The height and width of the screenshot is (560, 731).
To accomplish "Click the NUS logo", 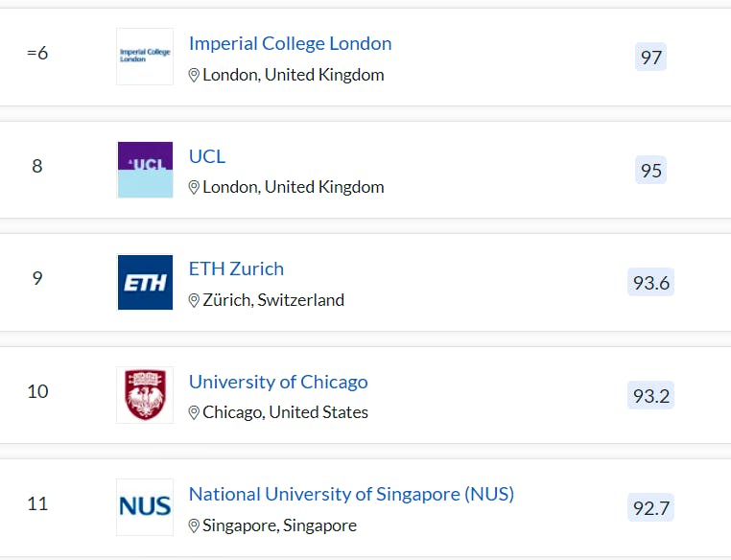I will [x=145, y=506].
